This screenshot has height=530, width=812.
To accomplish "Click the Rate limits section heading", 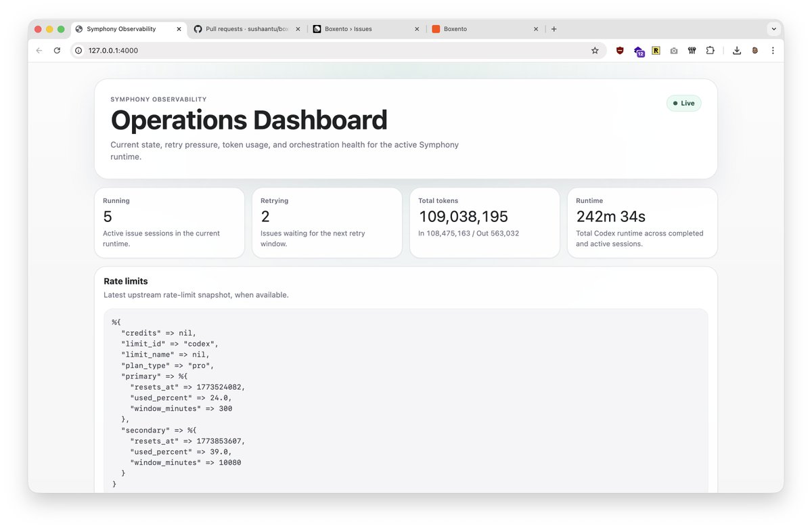I will pyautogui.click(x=126, y=281).
